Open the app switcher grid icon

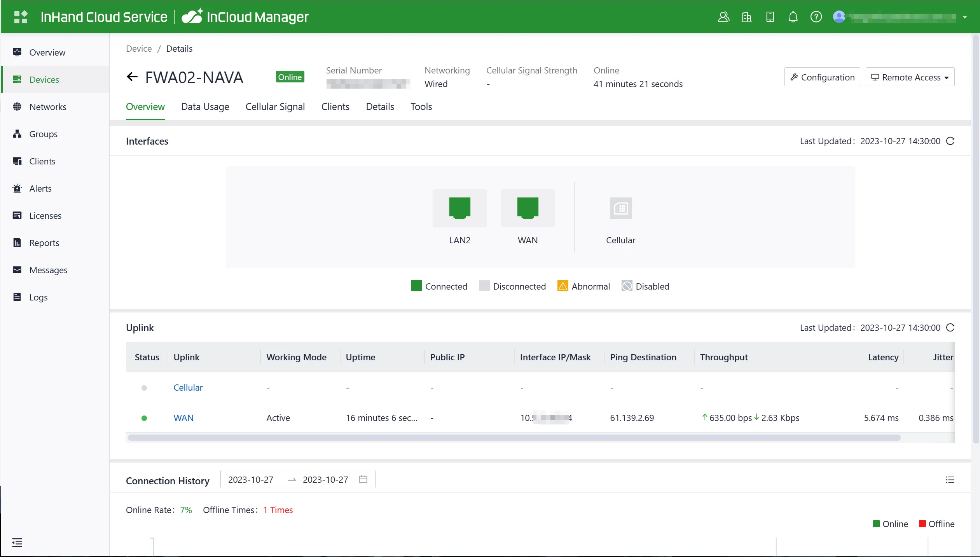(x=21, y=17)
